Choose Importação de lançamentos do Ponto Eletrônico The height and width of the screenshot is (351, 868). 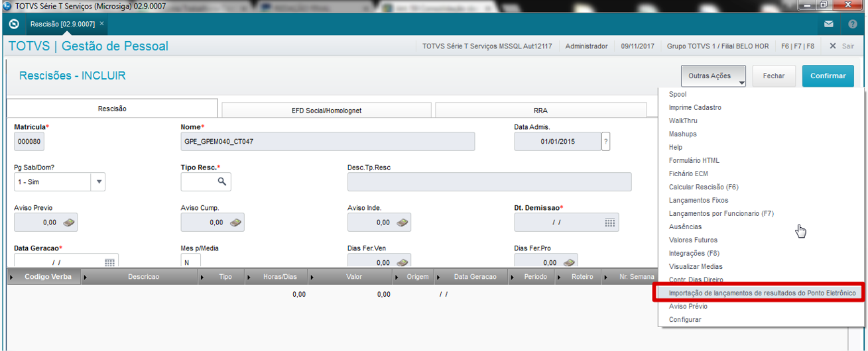761,293
